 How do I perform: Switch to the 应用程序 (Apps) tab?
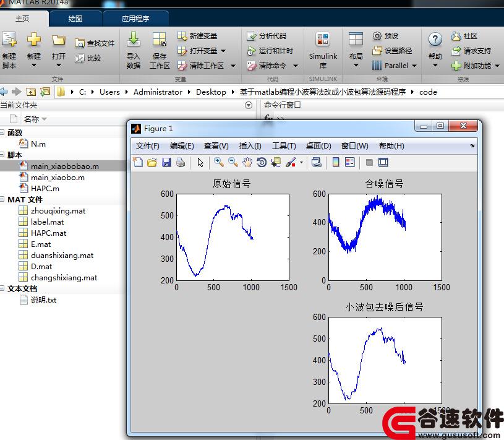(x=135, y=19)
